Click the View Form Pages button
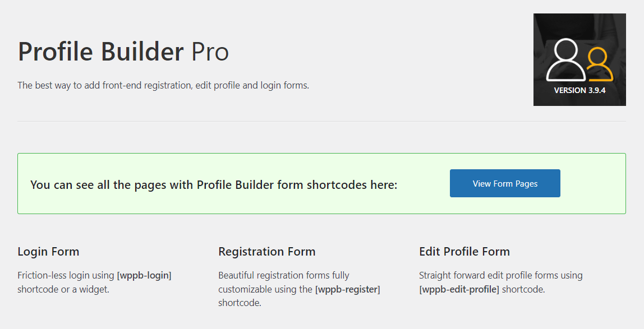 point(505,183)
